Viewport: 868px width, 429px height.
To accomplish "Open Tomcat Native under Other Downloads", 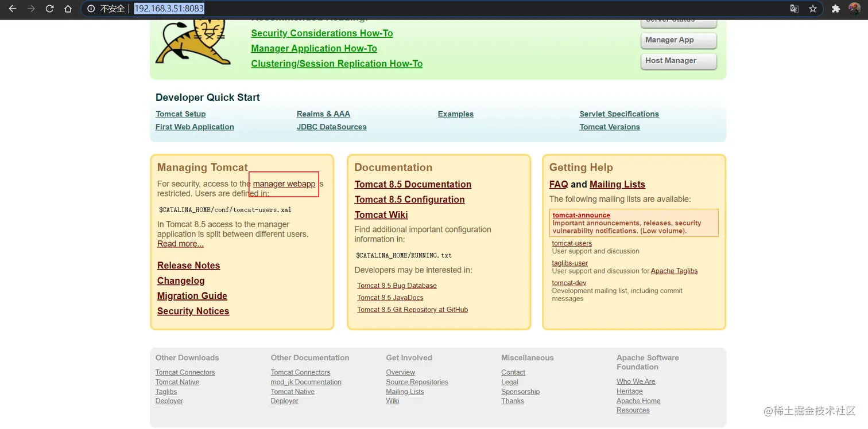I will (x=177, y=382).
